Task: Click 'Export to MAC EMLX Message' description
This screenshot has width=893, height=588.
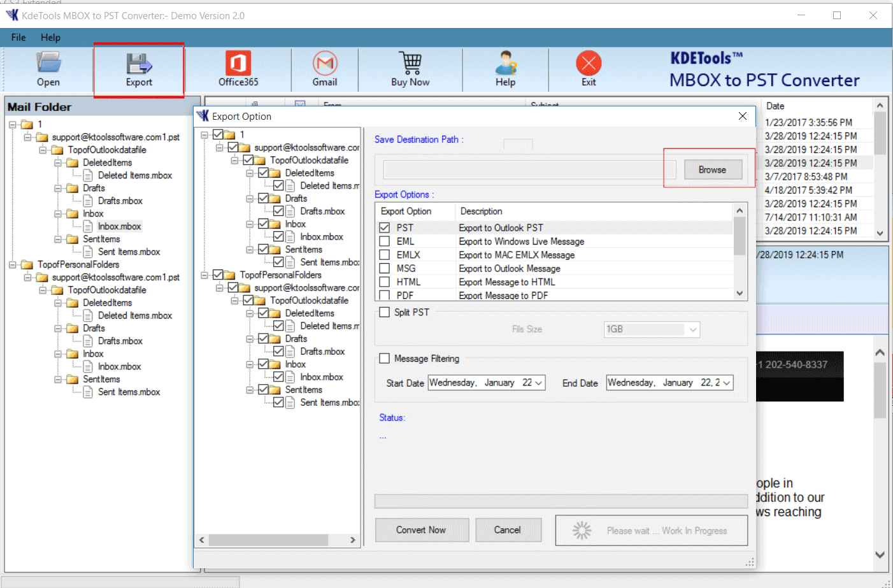Action: point(517,255)
